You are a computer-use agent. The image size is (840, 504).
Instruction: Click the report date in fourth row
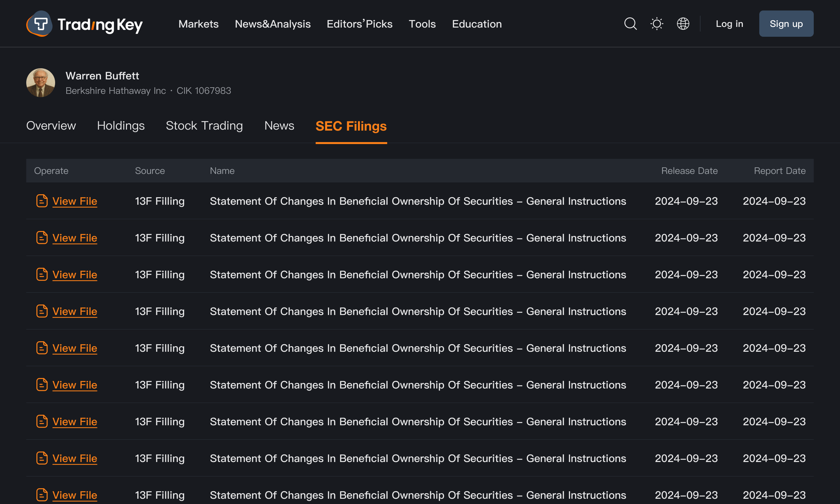pos(774,311)
